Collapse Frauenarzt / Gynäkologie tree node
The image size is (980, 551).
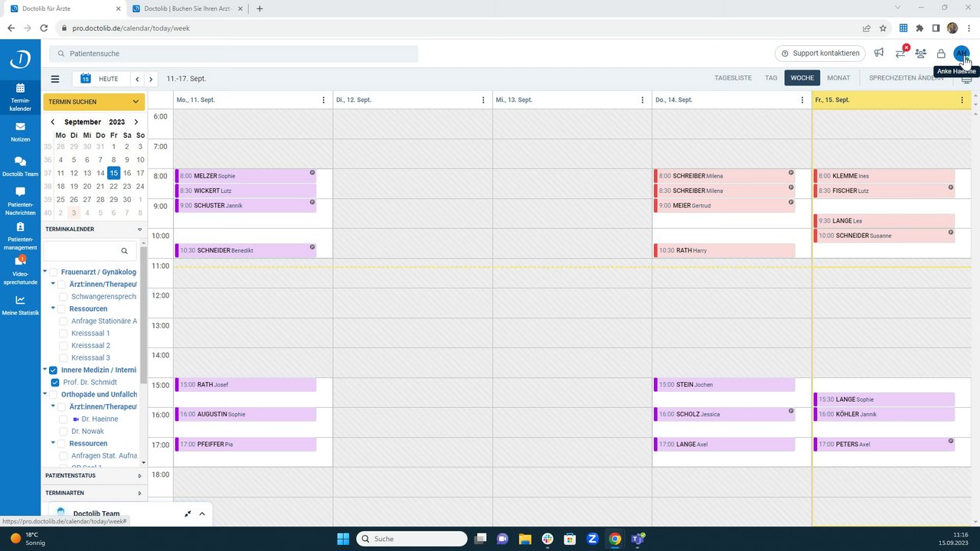coord(45,272)
